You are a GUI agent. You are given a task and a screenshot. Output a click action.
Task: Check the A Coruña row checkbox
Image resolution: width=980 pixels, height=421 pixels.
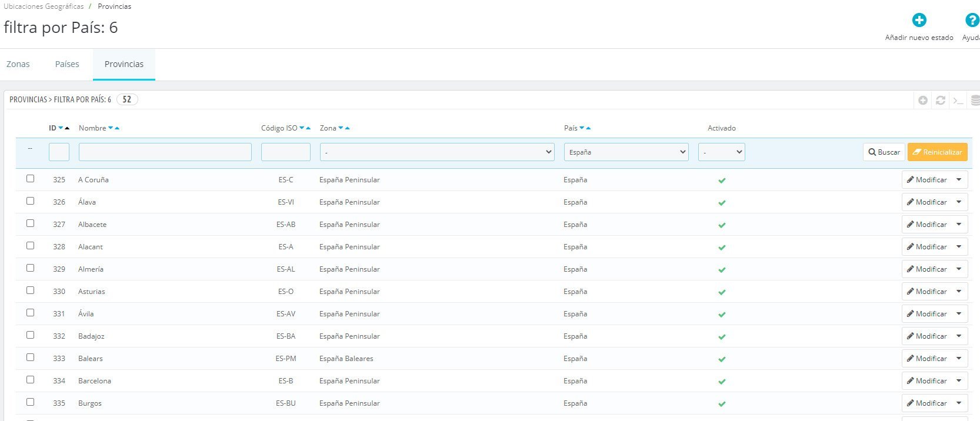point(30,179)
